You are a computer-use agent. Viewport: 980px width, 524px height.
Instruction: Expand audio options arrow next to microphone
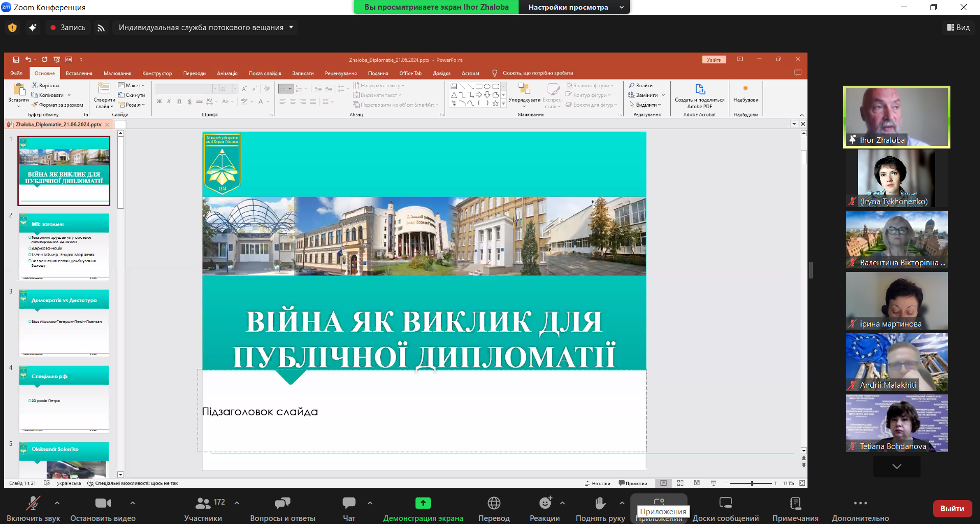click(x=57, y=503)
